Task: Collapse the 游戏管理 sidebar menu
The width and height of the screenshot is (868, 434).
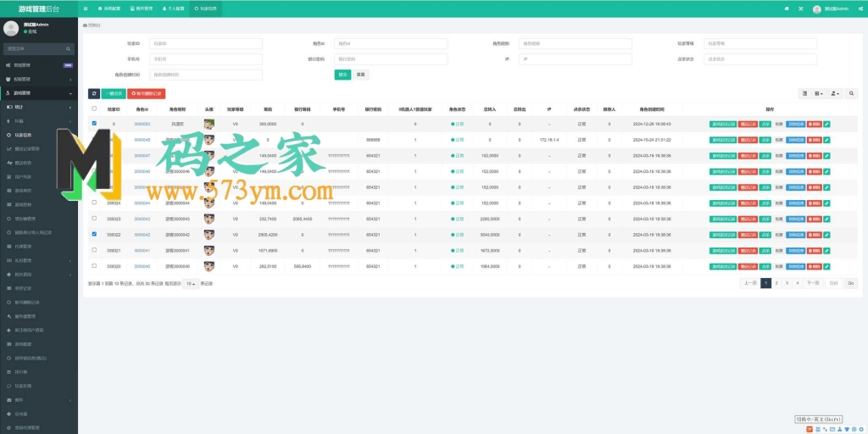Action: (x=39, y=93)
